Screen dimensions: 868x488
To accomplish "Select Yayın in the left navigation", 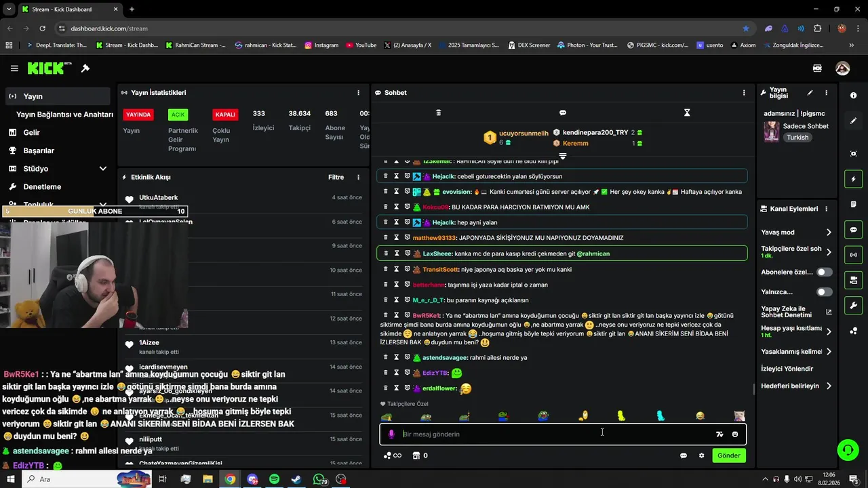I will [x=57, y=96].
